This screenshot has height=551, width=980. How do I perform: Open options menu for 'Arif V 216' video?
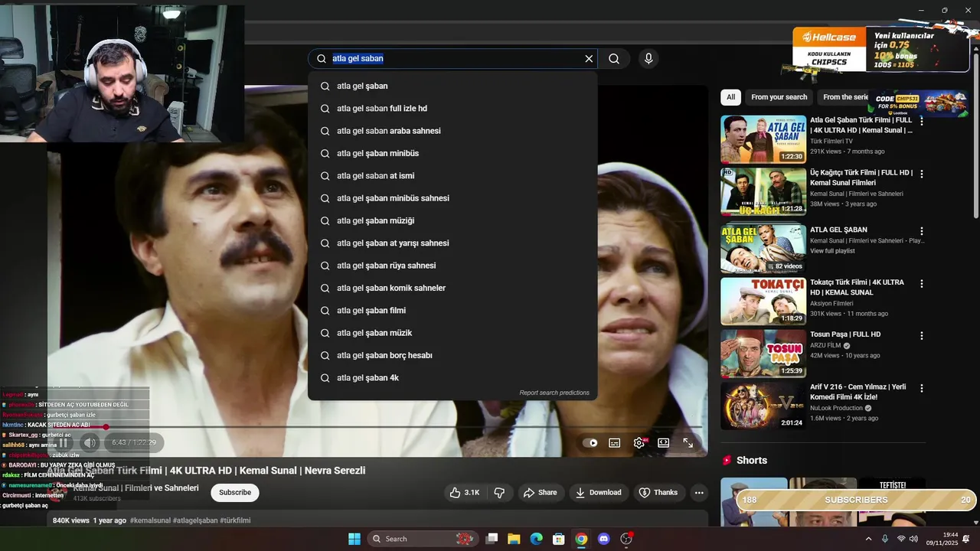click(922, 388)
